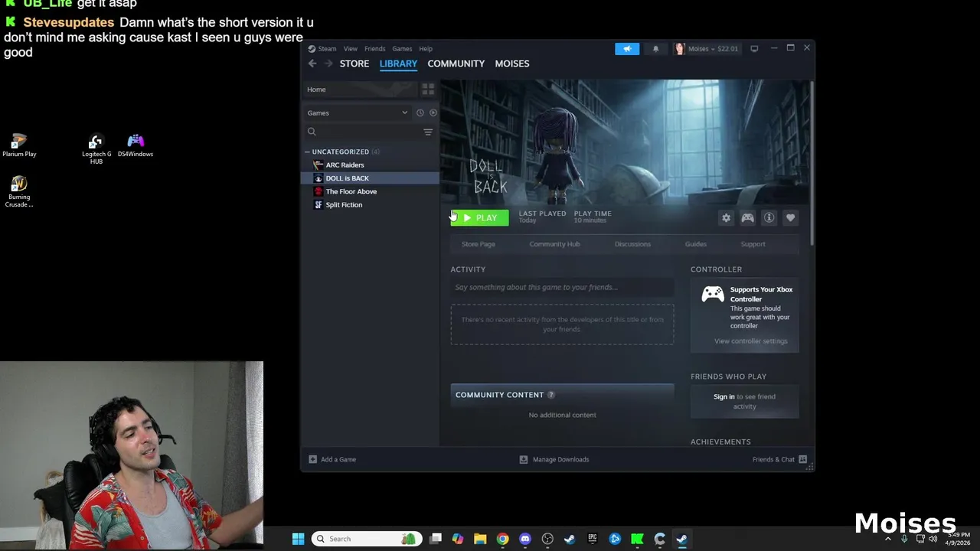The width and height of the screenshot is (980, 551).
Task: Click View controller settings
Action: (x=750, y=341)
